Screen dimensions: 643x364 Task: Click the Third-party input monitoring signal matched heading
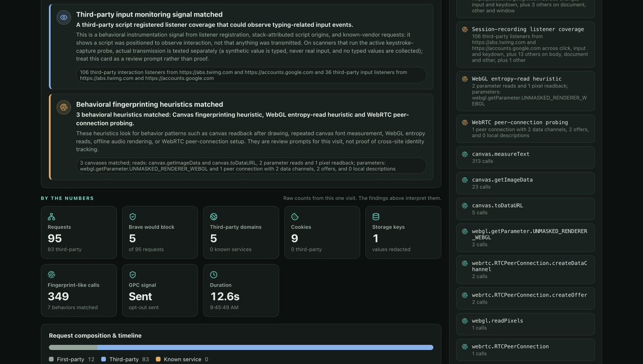pos(149,14)
